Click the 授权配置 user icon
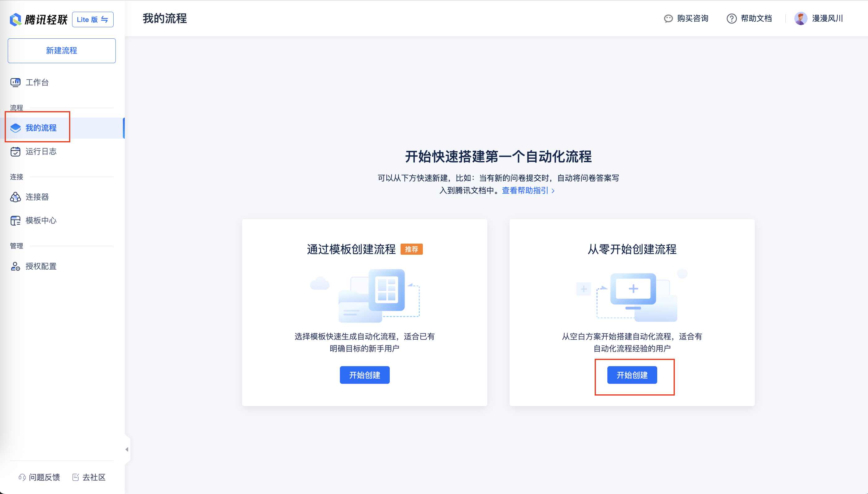This screenshot has width=868, height=494. [15, 266]
